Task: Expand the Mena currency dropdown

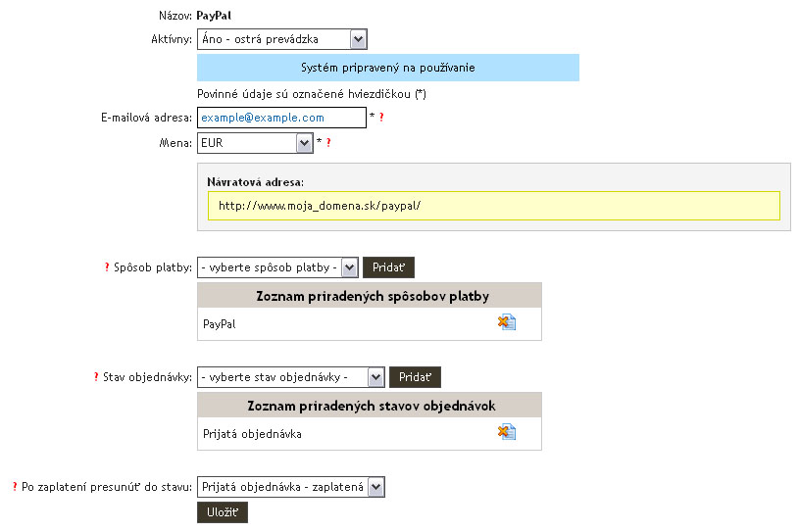Action: point(255,143)
